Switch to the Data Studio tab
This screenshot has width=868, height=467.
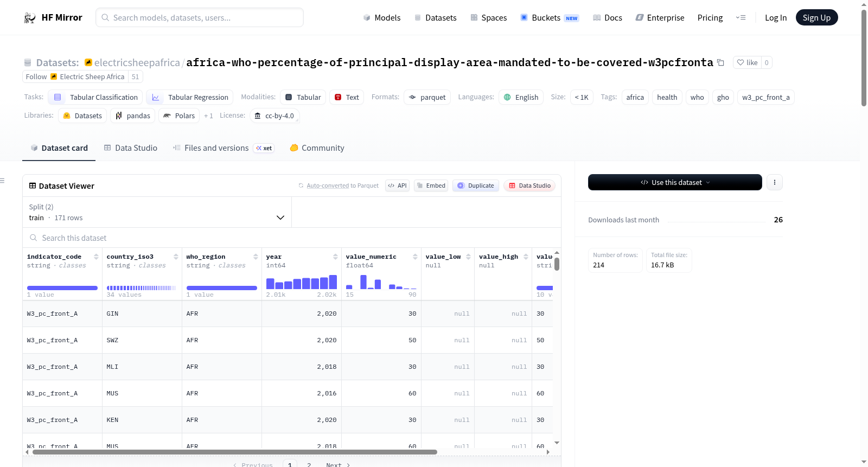[x=131, y=148]
